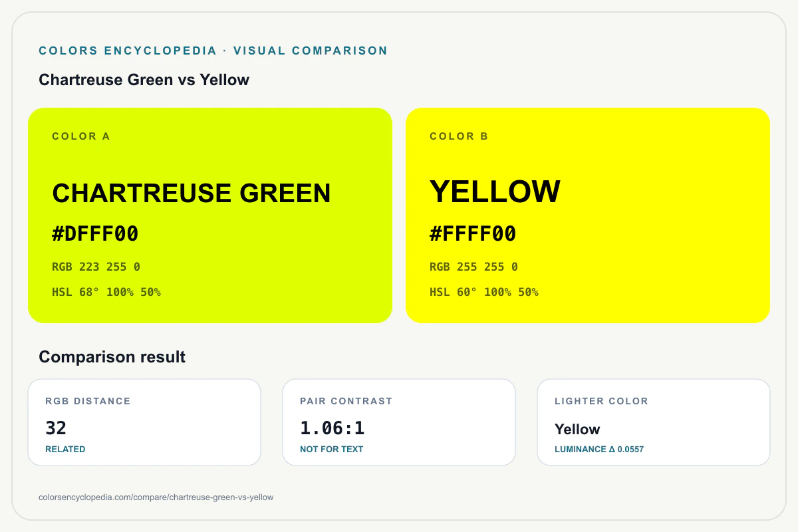The height and width of the screenshot is (532, 798).
Task: Click the colorsencyclopedia.com compare URL
Action: tap(156, 497)
